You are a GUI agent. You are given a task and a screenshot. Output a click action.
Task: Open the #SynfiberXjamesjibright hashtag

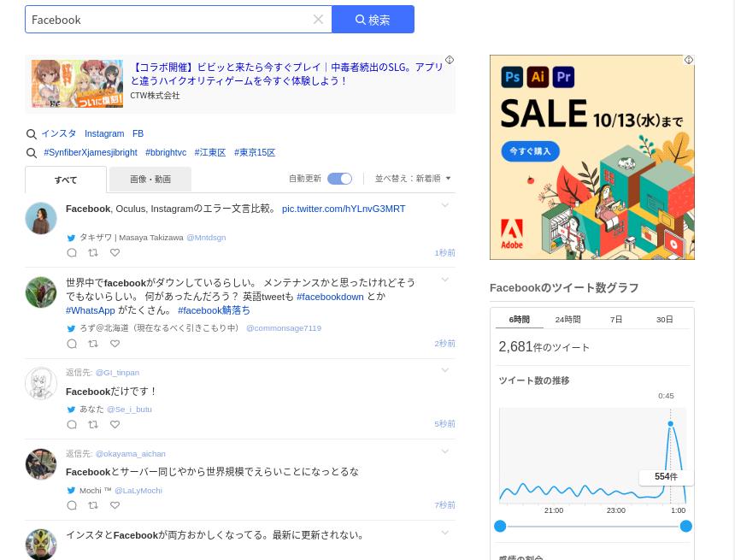pyautogui.click(x=91, y=152)
